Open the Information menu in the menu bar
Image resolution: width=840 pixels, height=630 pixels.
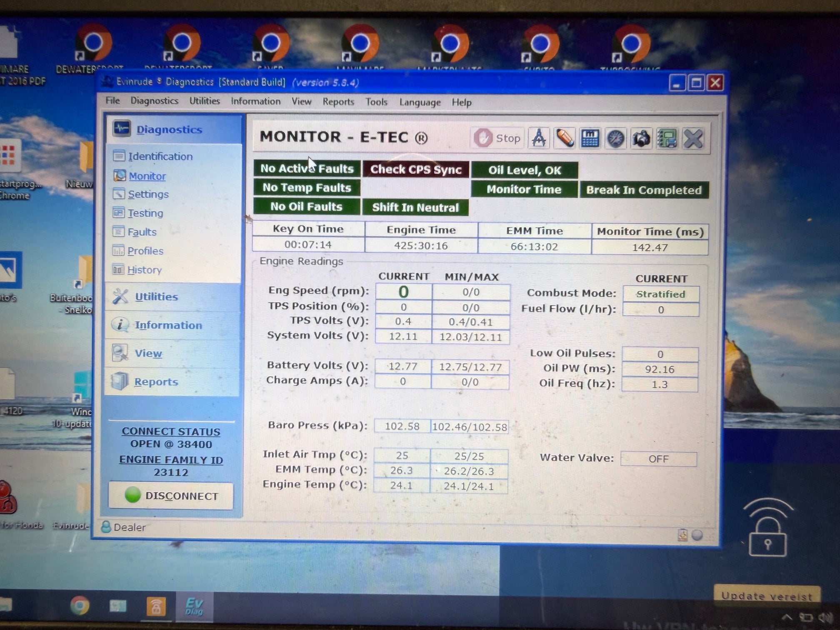255,101
